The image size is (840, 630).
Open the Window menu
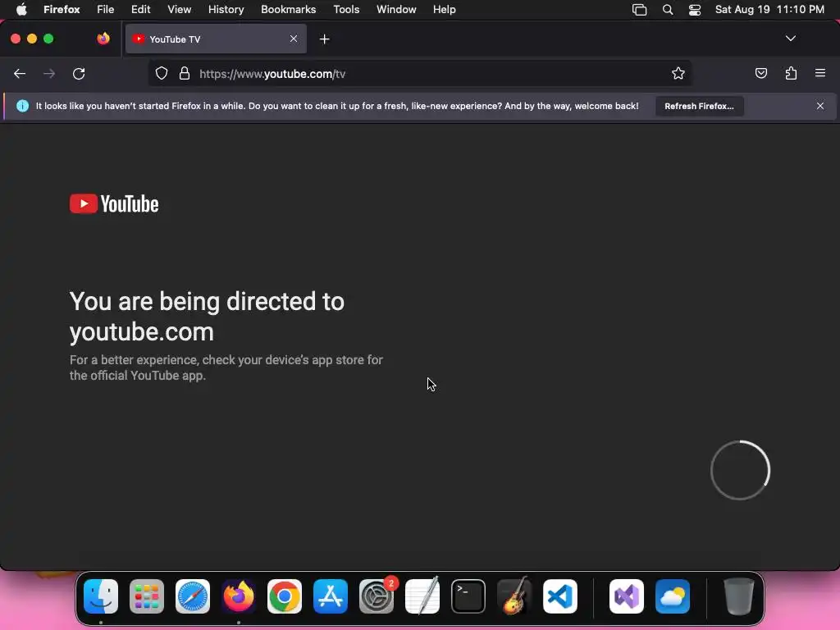[x=396, y=10]
